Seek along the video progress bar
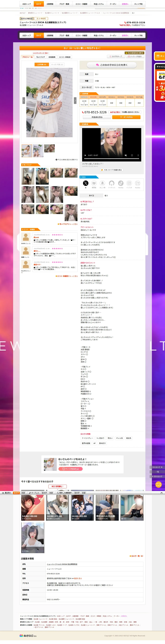This screenshot has height=644, width=165. pos(112,159)
